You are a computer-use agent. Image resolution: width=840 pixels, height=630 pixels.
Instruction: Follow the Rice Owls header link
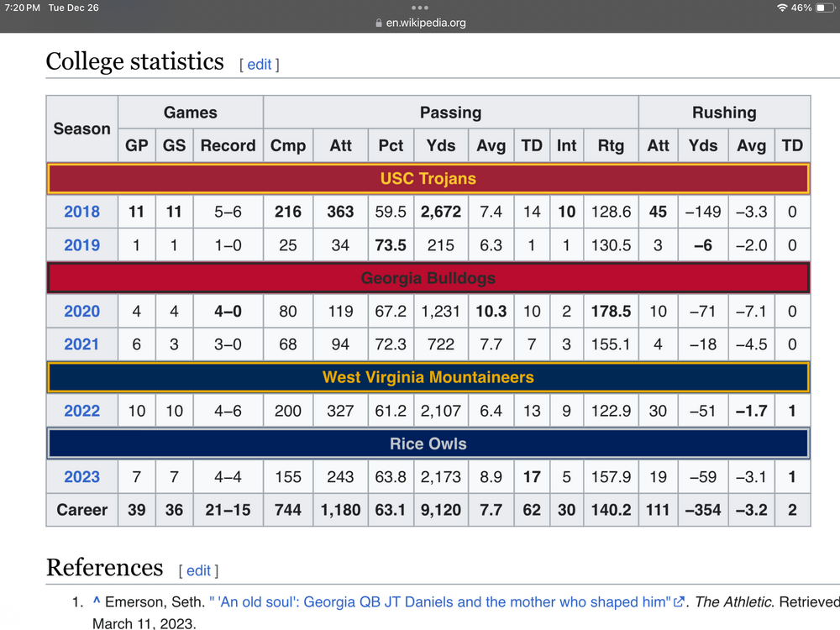(x=428, y=444)
